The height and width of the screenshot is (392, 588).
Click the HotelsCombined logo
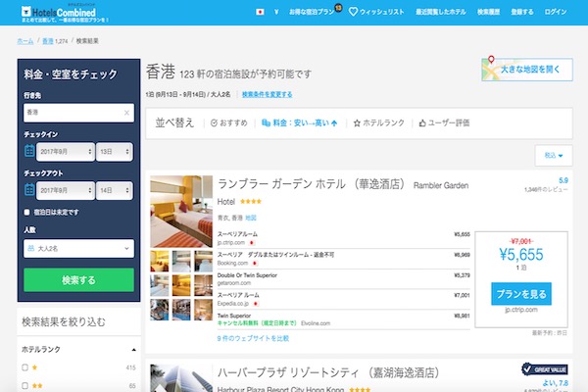pos(59,12)
